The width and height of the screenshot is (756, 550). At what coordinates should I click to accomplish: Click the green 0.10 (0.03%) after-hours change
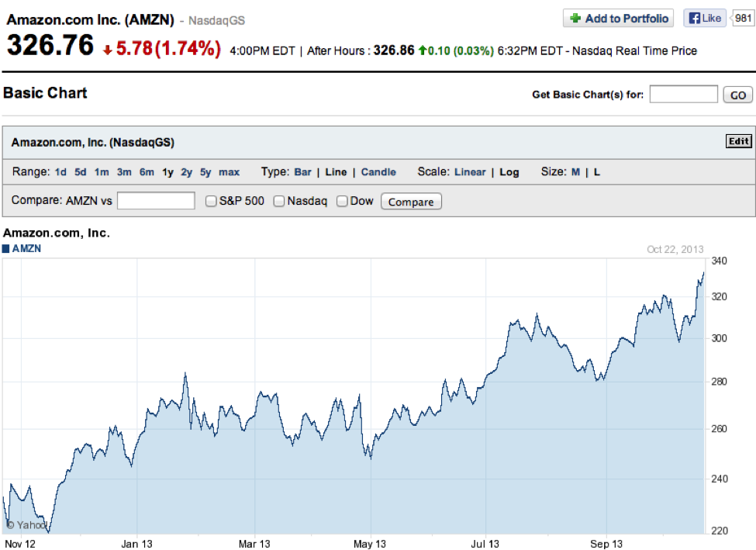(461, 50)
